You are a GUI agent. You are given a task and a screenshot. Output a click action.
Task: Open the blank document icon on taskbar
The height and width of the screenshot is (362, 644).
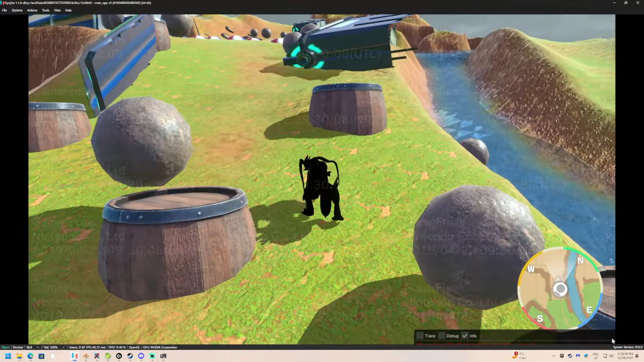click(x=52, y=356)
